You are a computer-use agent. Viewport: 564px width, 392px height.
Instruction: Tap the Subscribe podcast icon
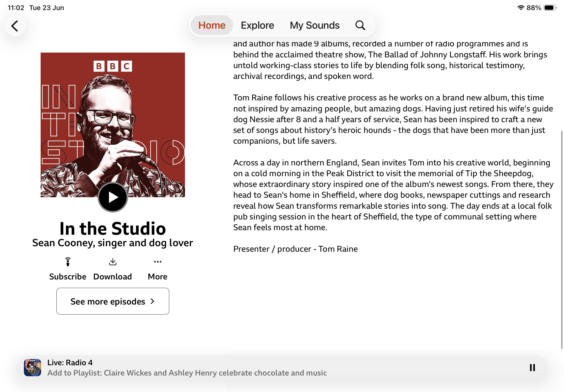click(x=68, y=261)
